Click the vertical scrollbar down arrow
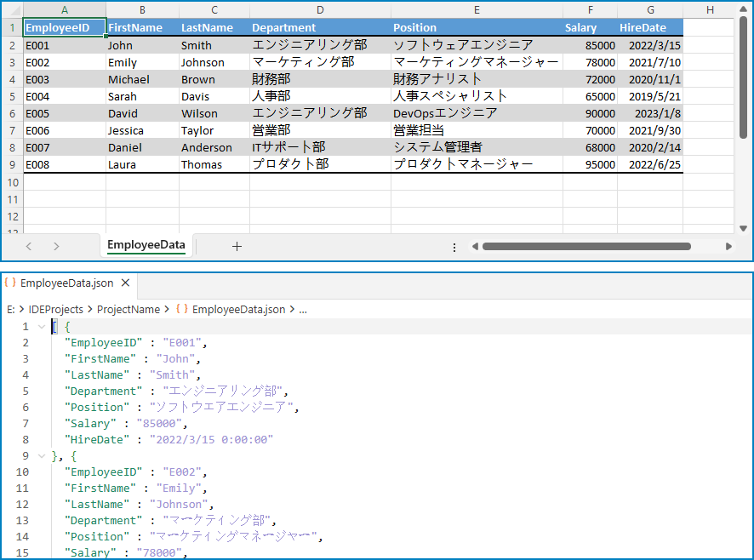The image size is (754, 560). tap(744, 229)
